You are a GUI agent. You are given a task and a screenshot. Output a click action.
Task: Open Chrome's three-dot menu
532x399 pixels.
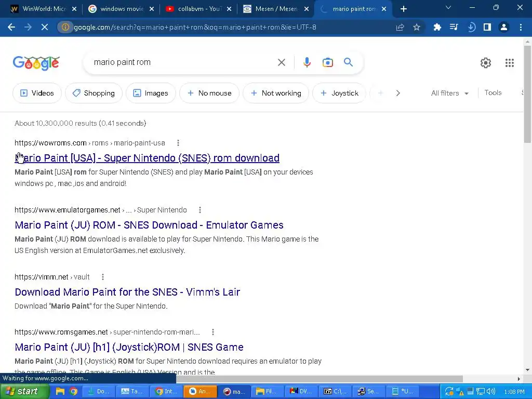click(x=521, y=27)
